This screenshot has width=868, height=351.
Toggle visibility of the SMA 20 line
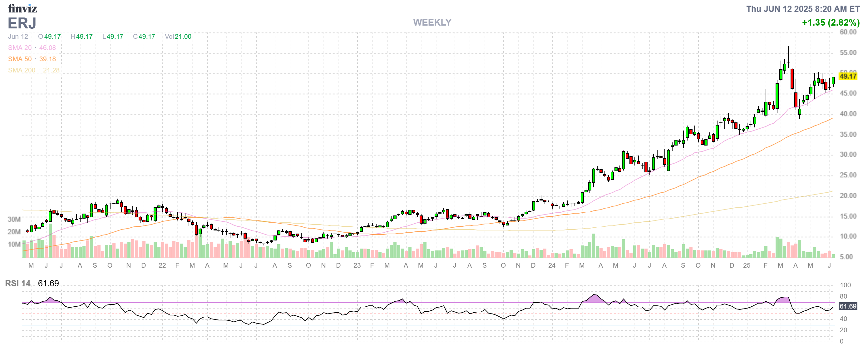[x=20, y=47]
